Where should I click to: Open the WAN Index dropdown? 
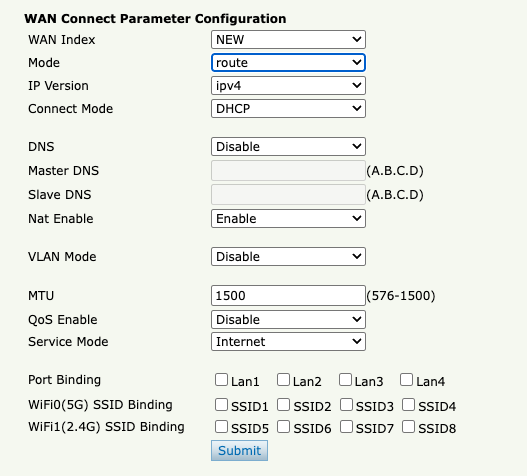288,40
